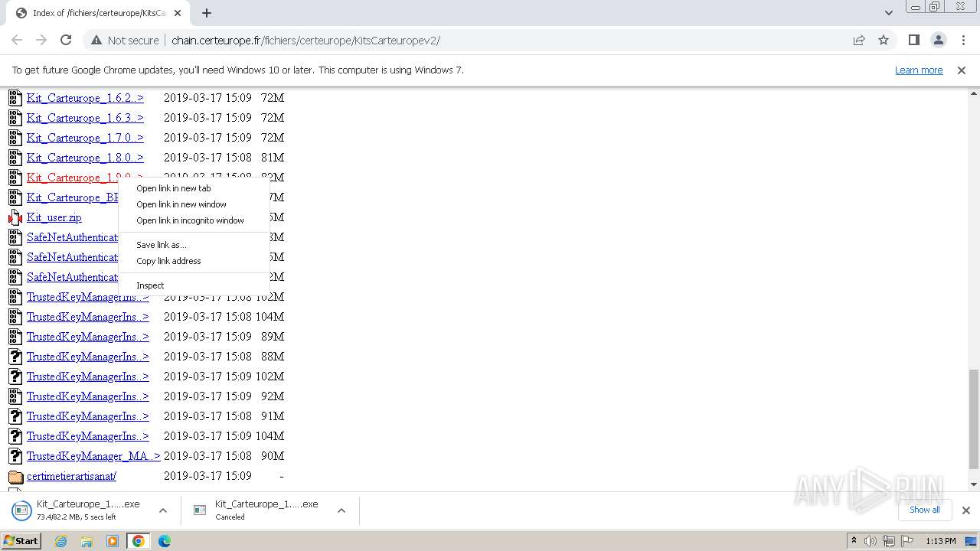The image size is (980, 551).
Task: Click the taskbar clock 1:13 PM
Action: click(940, 541)
